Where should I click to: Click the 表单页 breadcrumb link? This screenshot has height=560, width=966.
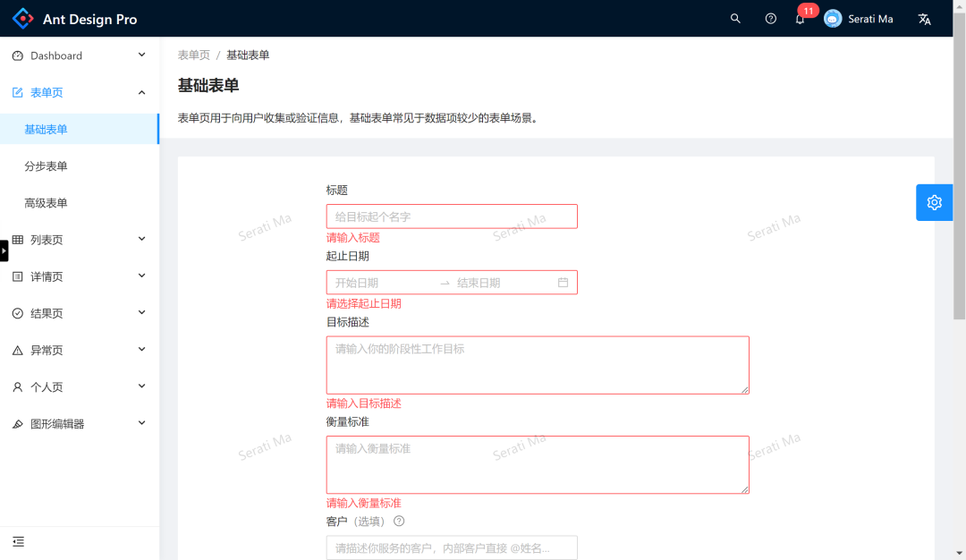(x=194, y=55)
